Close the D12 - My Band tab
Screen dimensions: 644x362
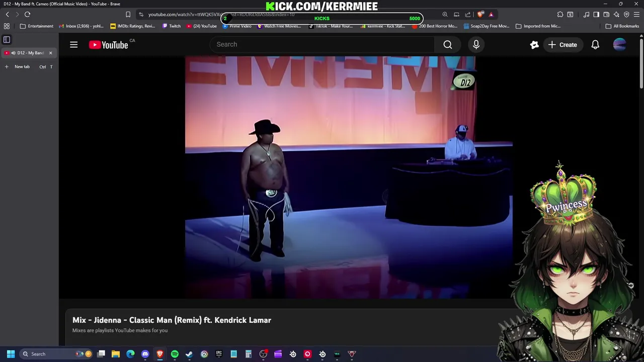[x=50, y=53]
